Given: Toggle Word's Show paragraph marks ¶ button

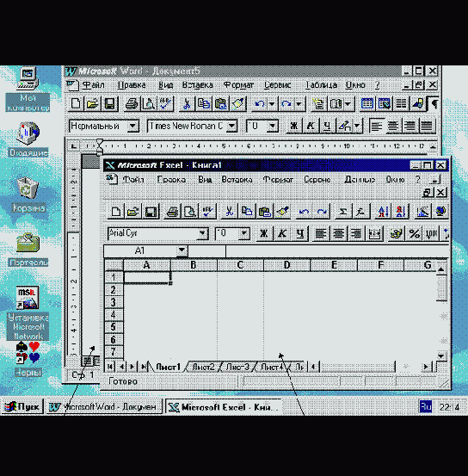Looking at the screenshot, I should [433, 104].
